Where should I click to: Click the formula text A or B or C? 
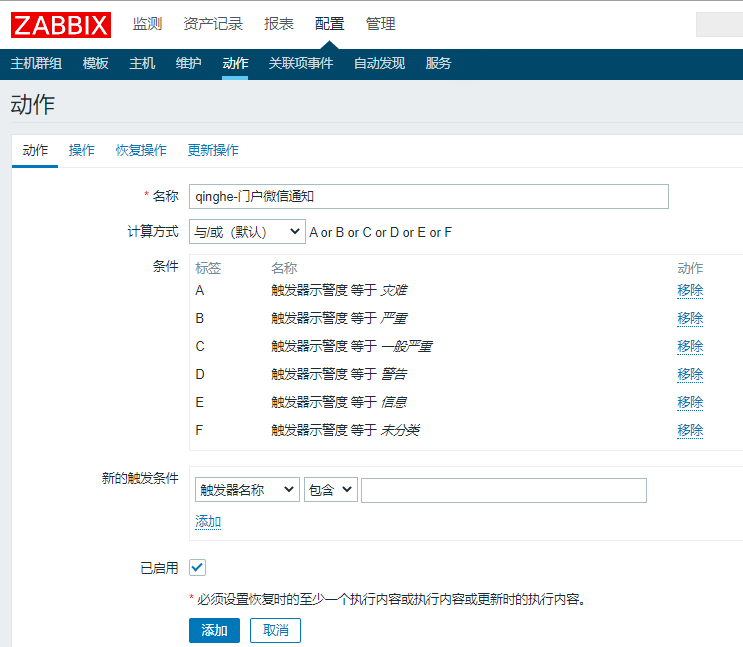point(381,232)
